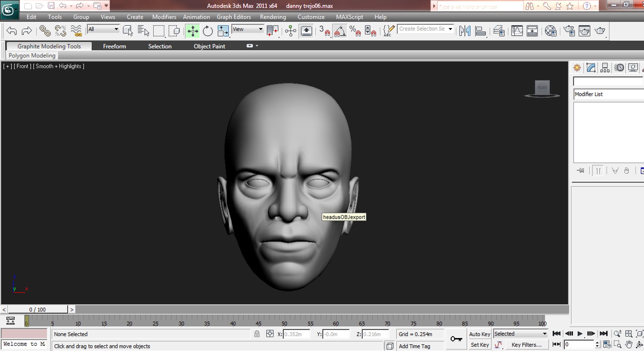Open Curve Editor from toolbar
Image resolution: width=644 pixels, height=351 pixels.
coord(517,31)
